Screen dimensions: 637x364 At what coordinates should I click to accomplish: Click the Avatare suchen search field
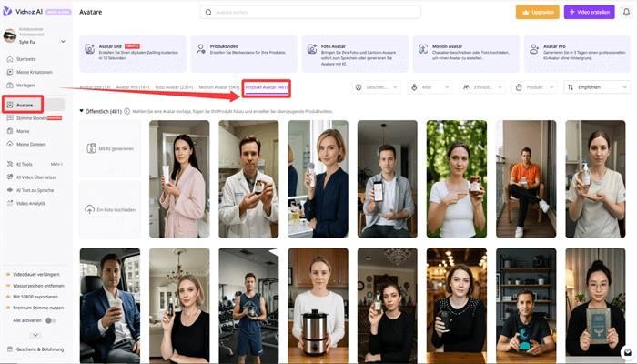[x=310, y=12]
